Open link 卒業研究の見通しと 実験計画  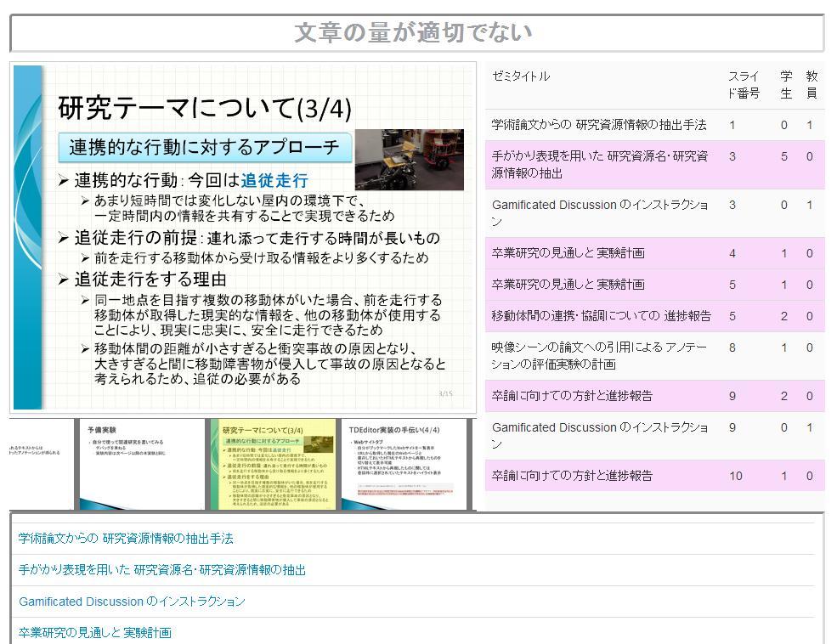click(x=95, y=633)
